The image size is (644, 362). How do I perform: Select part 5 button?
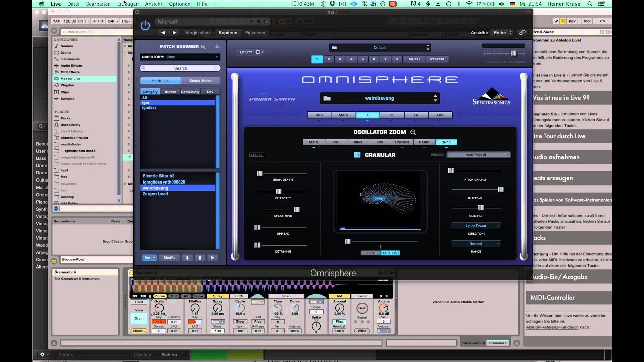click(x=363, y=59)
